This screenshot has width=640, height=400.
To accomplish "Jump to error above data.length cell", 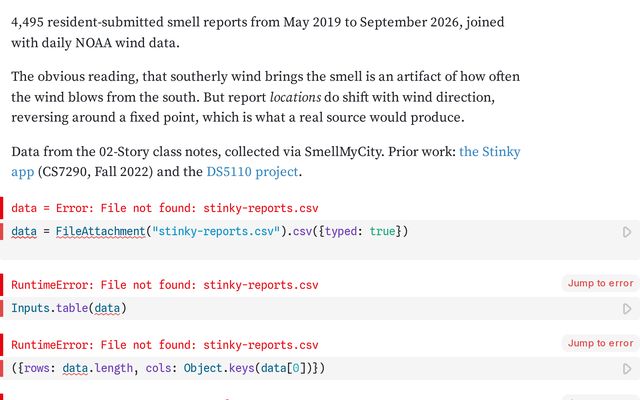I will point(600,343).
